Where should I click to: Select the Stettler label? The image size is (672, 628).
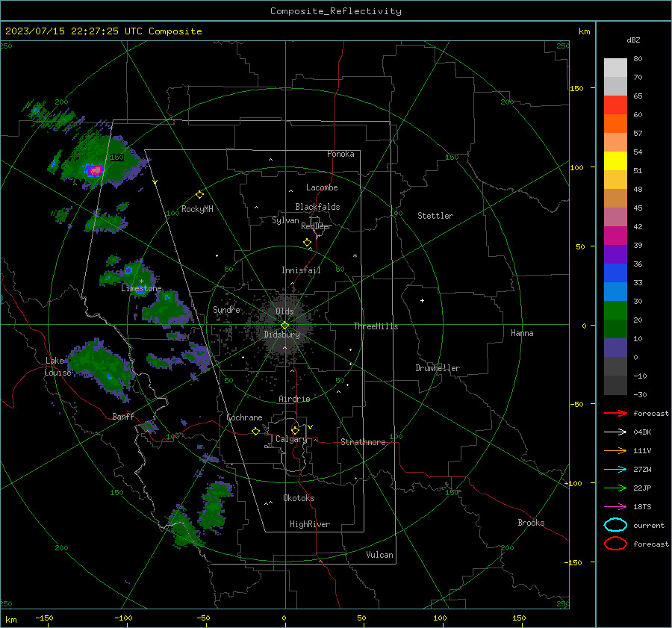[x=435, y=216]
